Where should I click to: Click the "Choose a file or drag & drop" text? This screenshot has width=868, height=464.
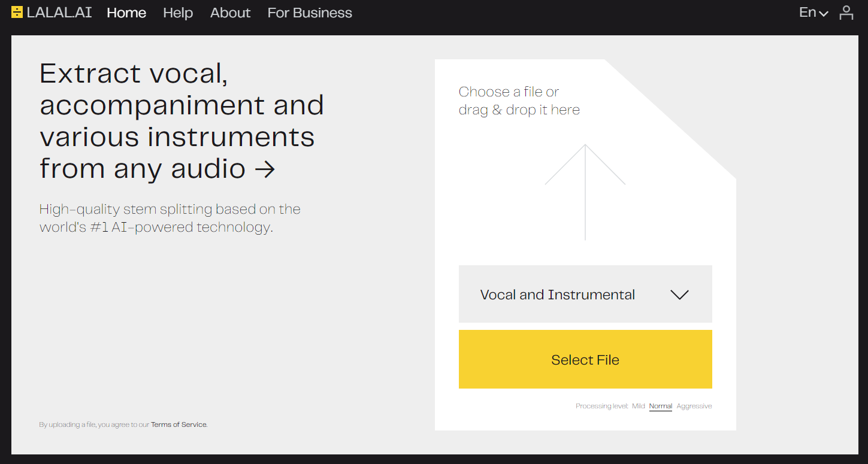(519, 101)
